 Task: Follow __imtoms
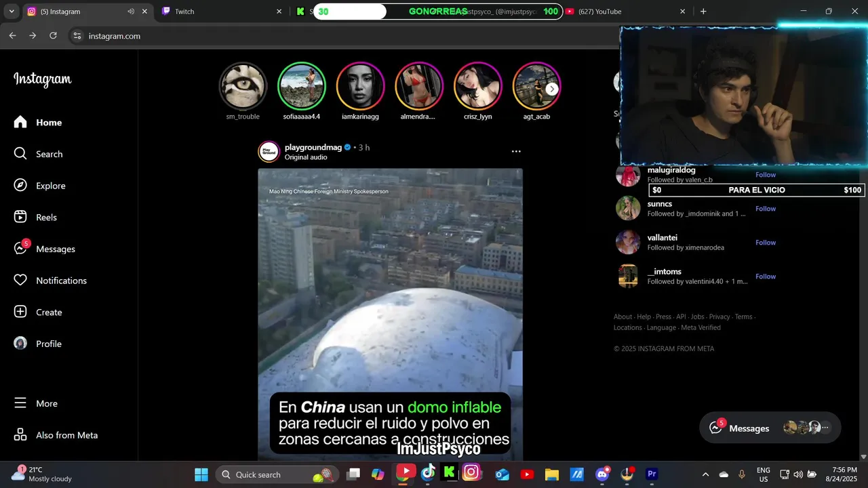click(x=766, y=277)
